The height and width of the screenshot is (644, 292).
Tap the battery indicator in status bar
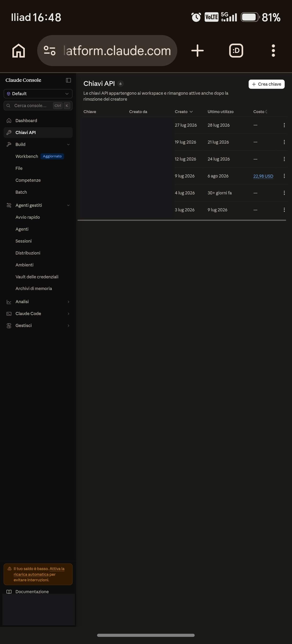[x=250, y=17]
